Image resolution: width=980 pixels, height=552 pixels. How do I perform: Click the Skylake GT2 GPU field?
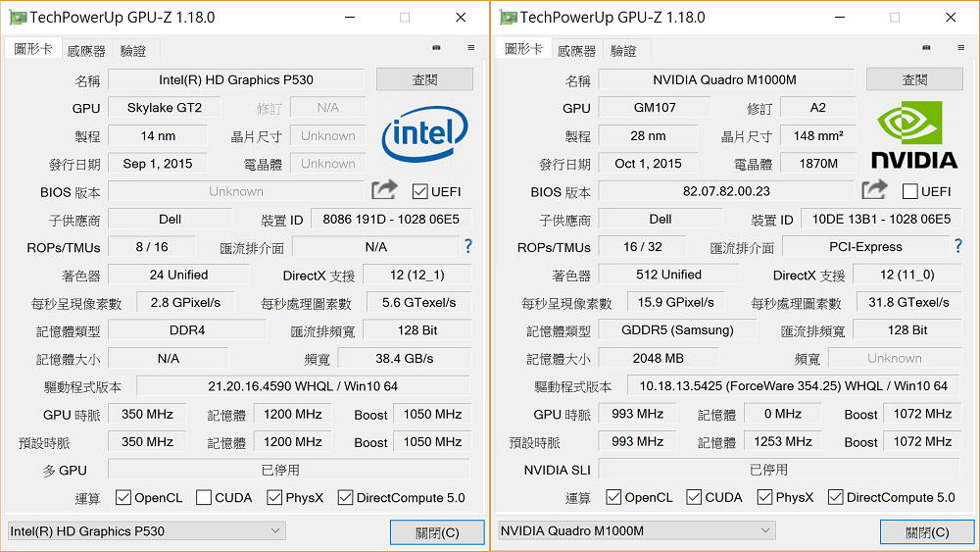165,108
